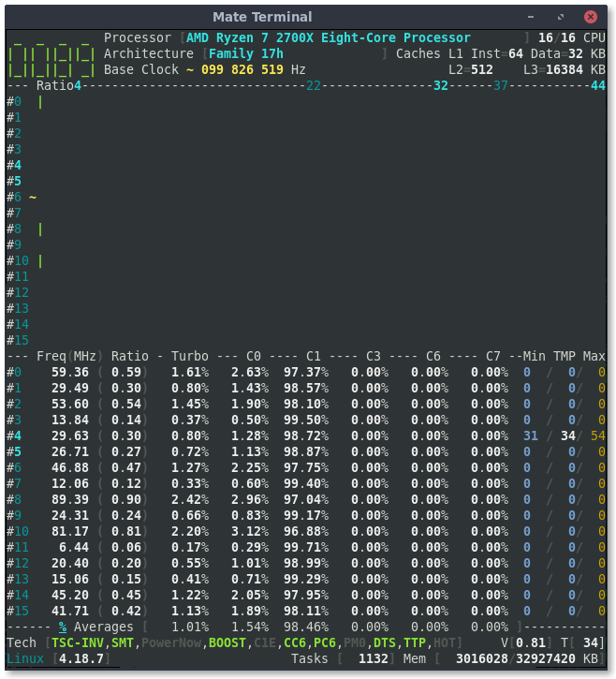Image resolution: width=616 pixels, height=679 pixels.
Task: Click average turbo value 1.01%
Action: tap(190, 627)
